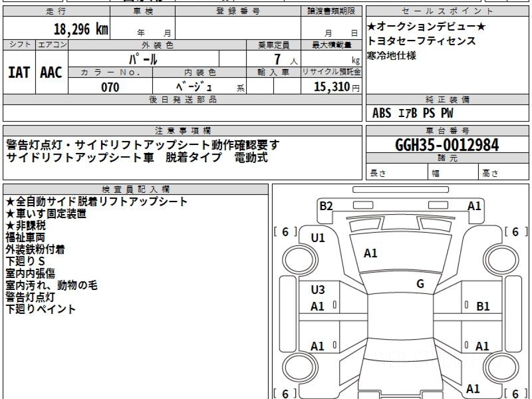Select the ★車いす固定装置 note
Image resolution: width=532 pixels, height=399 pixels.
click(x=46, y=214)
